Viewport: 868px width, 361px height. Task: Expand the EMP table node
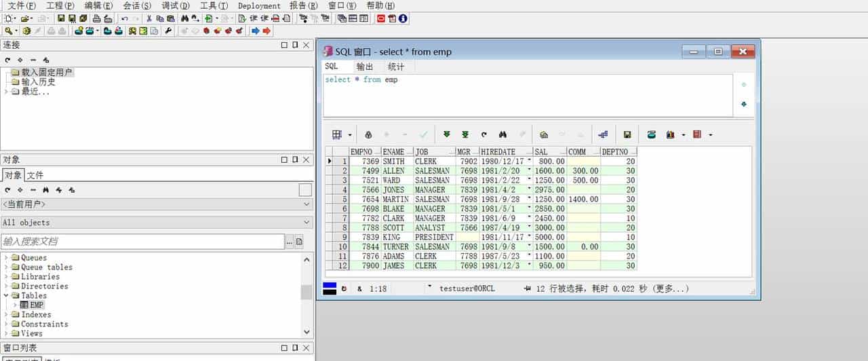15,305
